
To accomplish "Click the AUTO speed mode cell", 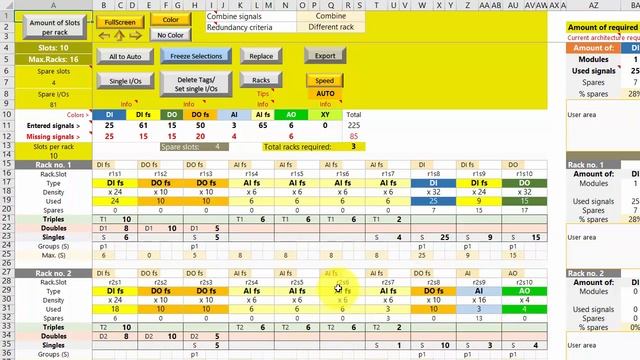I will (x=325, y=93).
